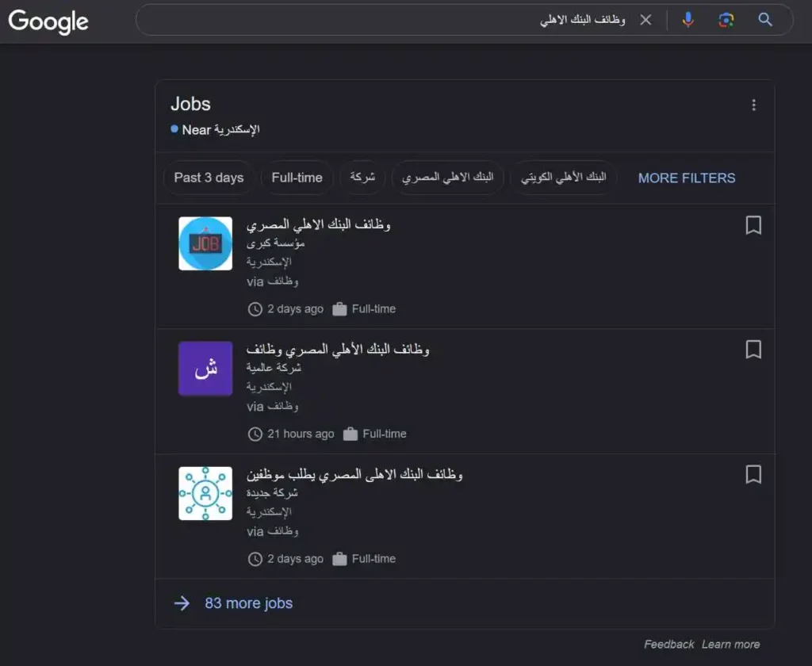Bookmark the job listing from شركة جديدة
This screenshot has width=812, height=666.
(753, 475)
